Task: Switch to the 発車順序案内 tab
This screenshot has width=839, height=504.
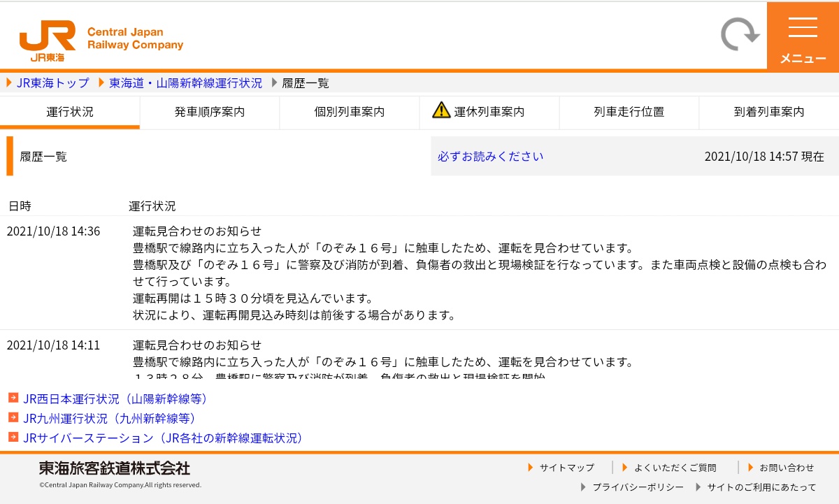Action: (x=210, y=112)
